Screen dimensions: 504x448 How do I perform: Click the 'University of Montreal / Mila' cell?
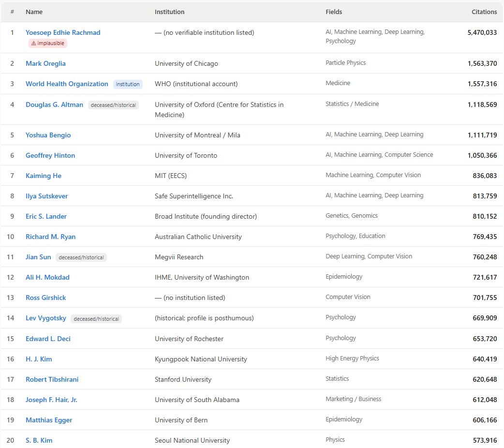pos(197,135)
